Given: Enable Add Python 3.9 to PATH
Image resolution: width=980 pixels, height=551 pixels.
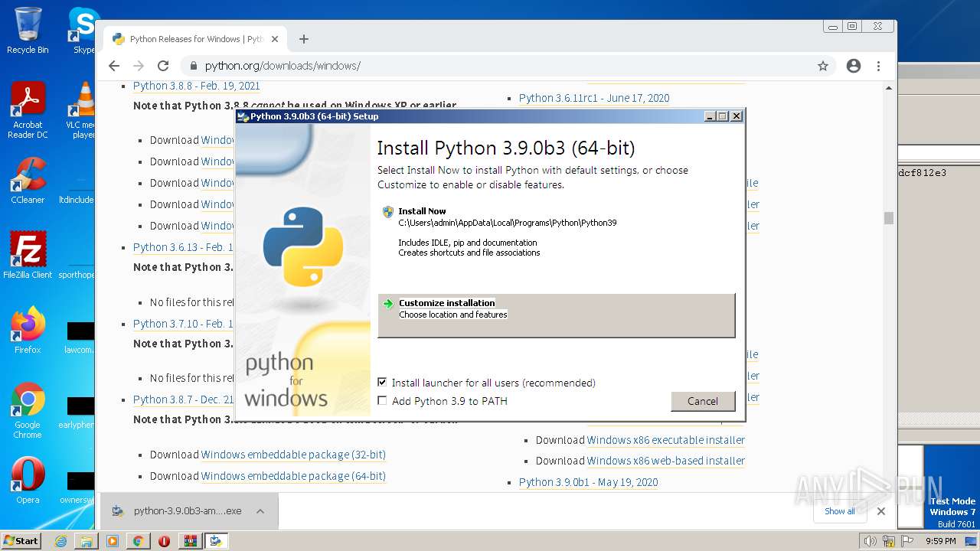Looking at the screenshot, I should [x=382, y=400].
